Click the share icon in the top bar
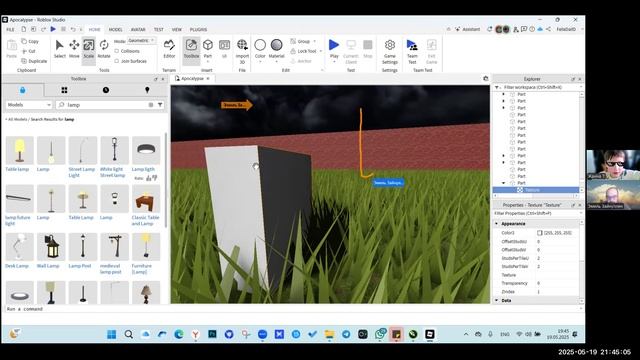Image resolution: width=640 pixels, height=360 pixels. click(548, 29)
